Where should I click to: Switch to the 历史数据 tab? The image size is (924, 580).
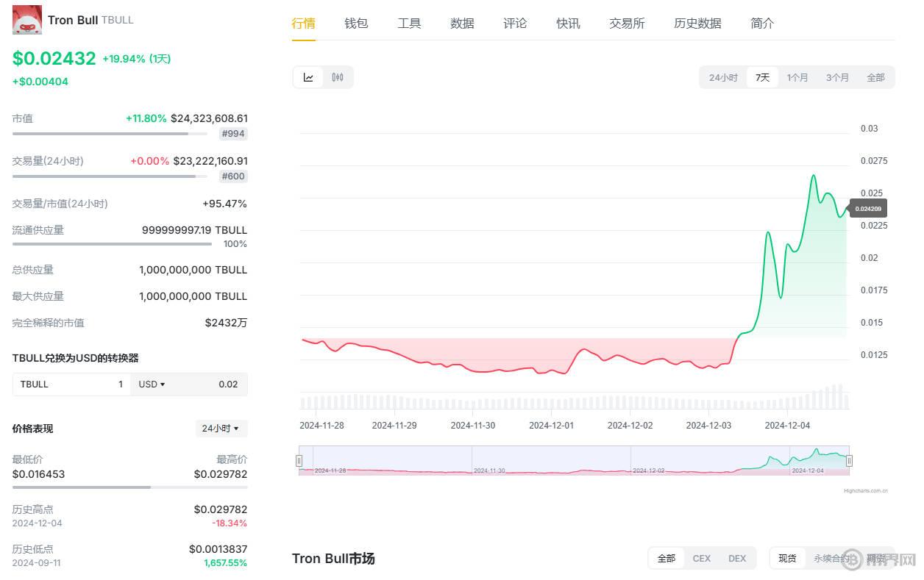pyautogui.click(x=697, y=24)
